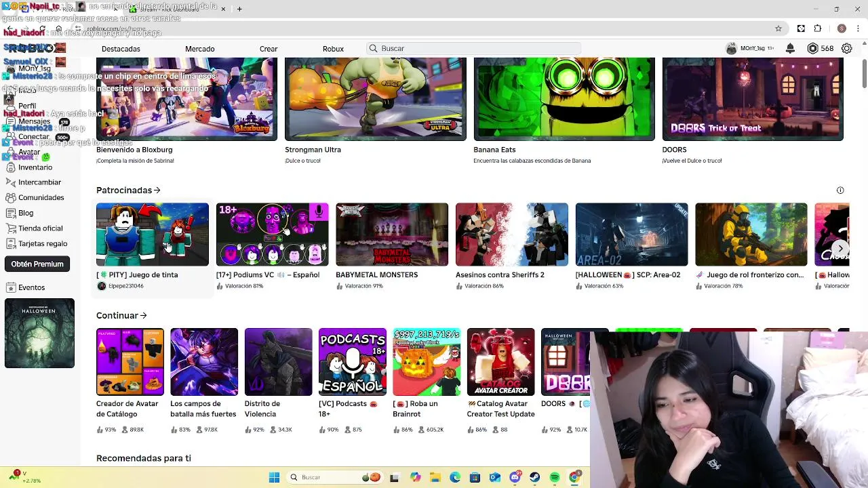Bookmark page with browser star icon
Image resolution: width=868 pixels, height=488 pixels.
pos(778,28)
